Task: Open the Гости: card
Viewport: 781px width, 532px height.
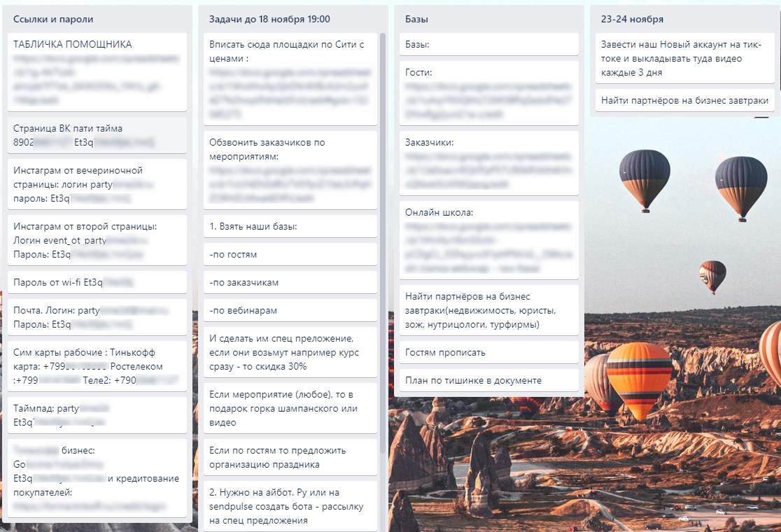Action: (x=488, y=92)
